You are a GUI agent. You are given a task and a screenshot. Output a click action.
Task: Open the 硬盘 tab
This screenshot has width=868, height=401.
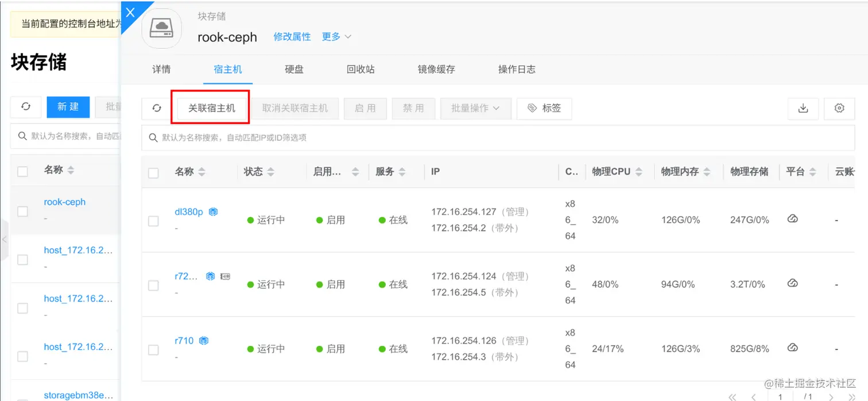(294, 70)
